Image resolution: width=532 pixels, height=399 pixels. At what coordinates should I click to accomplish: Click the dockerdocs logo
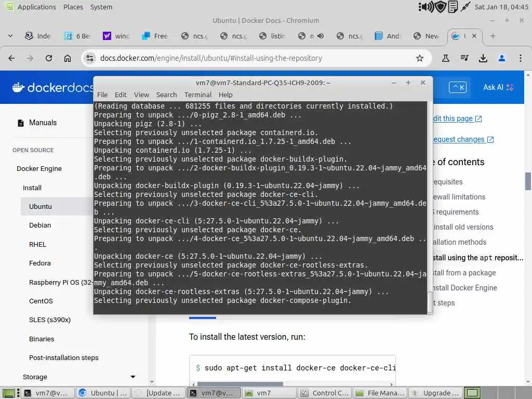point(52,87)
